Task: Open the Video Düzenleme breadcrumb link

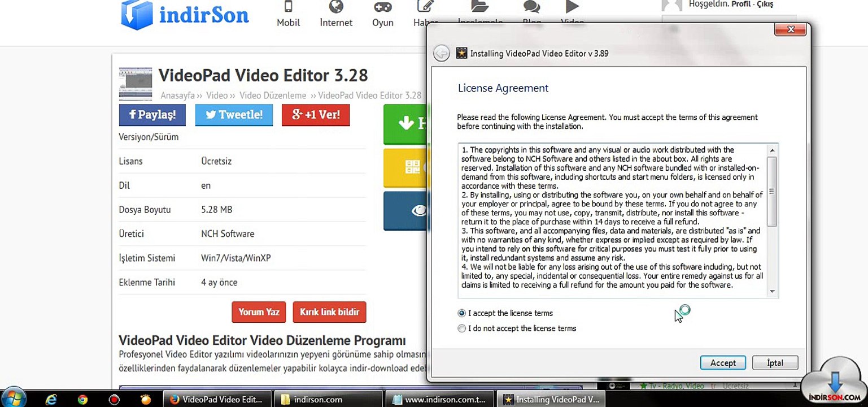Action: 273,96
